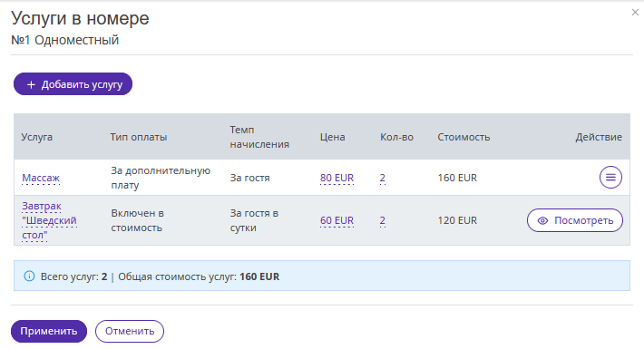Open the Массаж service link
Screen dimensions: 644x349
click(41, 178)
